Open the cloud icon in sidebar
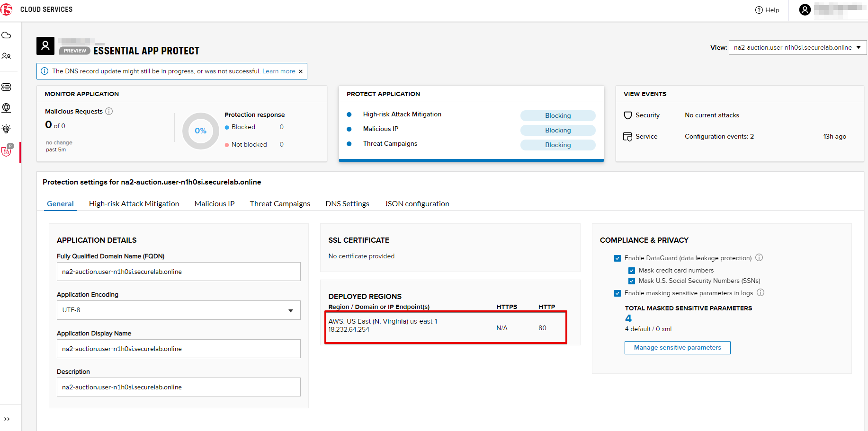The height and width of the screenshot is (431, 868). click(x=6, y=35)
